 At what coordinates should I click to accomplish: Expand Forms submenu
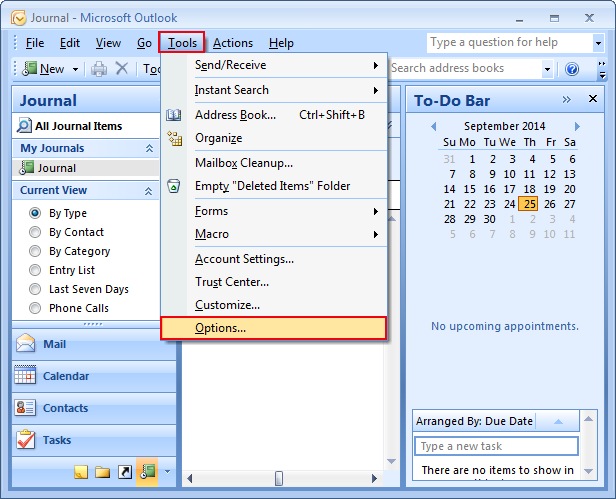376,211
